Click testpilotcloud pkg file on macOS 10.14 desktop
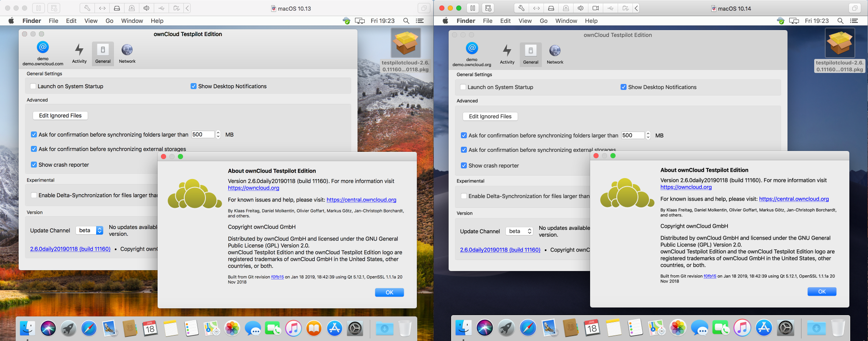The image size is (868, 341). pyautogui.click(x=840, y=50)
